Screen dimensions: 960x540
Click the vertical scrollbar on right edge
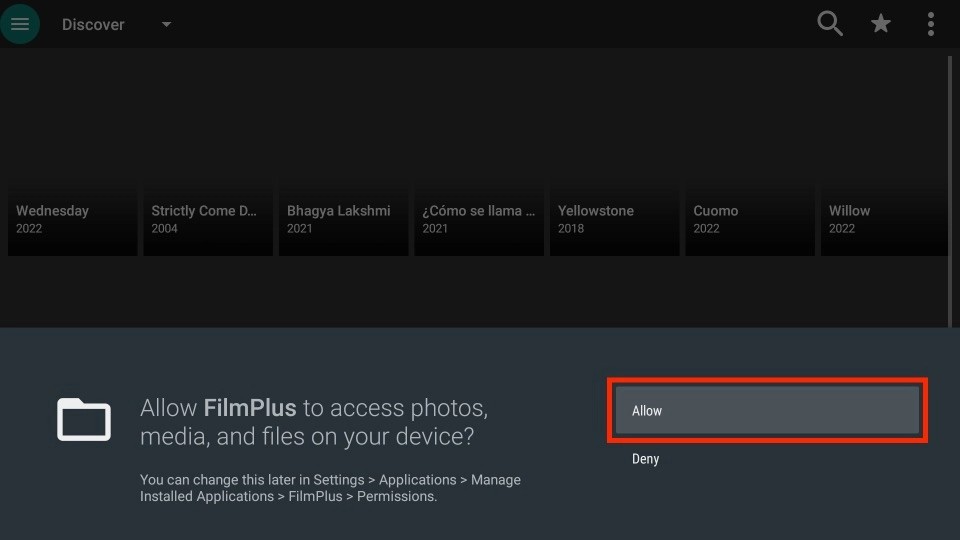[950, 191]
